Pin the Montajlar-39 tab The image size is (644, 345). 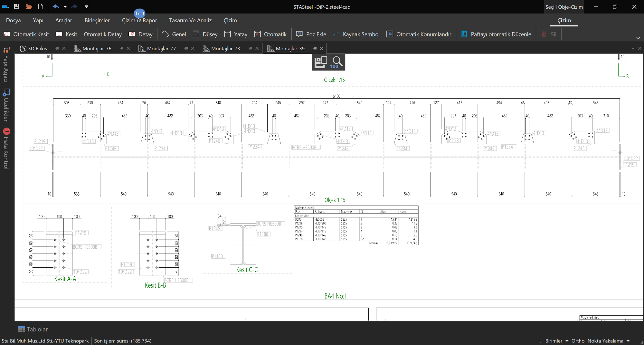(315, 48)
